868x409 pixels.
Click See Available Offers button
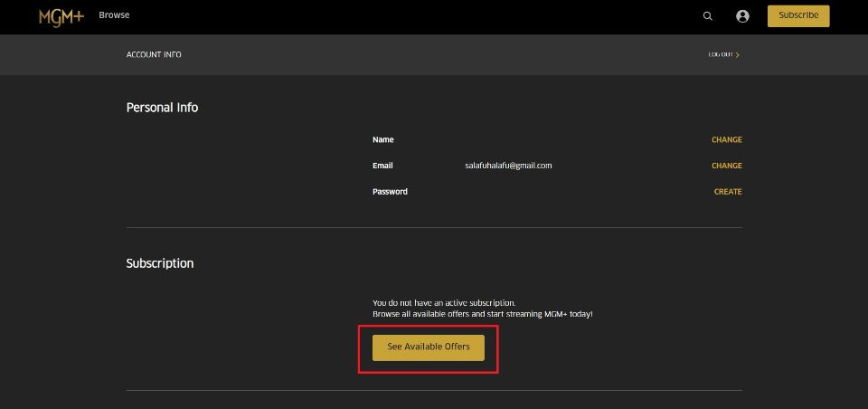pyautogui.click(x=429, y=347)
